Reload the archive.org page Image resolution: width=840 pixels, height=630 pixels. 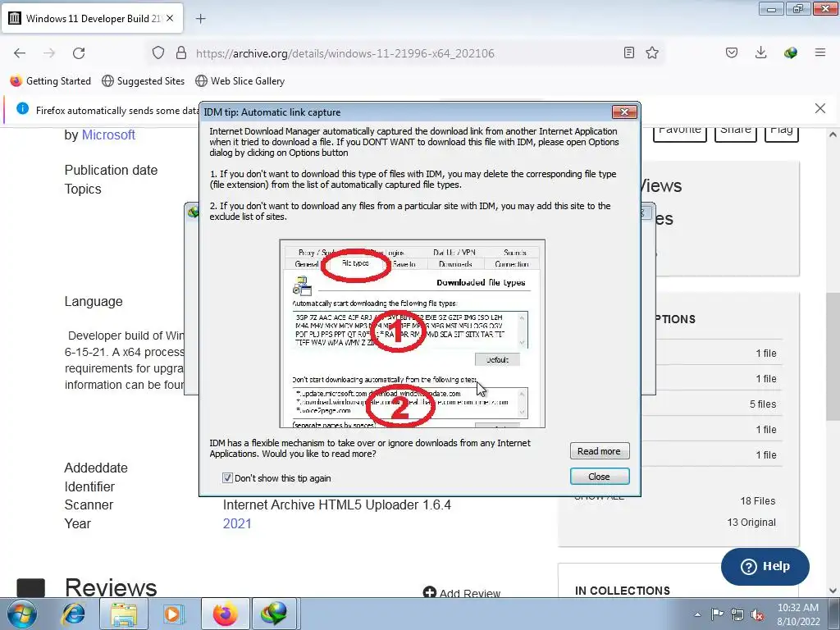(79, 53)
